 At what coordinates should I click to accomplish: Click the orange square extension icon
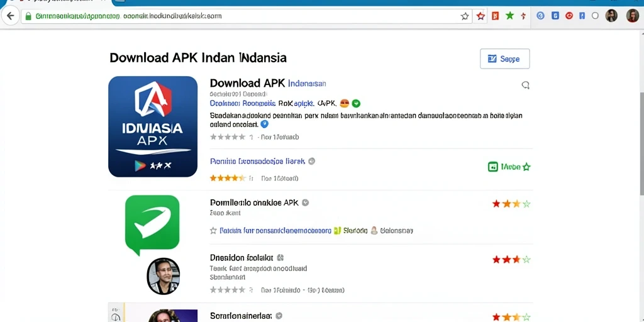pyautogui.click(x=496, y=16)
